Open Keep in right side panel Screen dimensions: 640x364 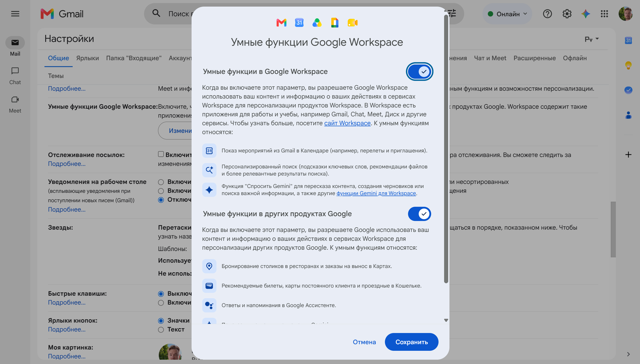click(628, 65)
